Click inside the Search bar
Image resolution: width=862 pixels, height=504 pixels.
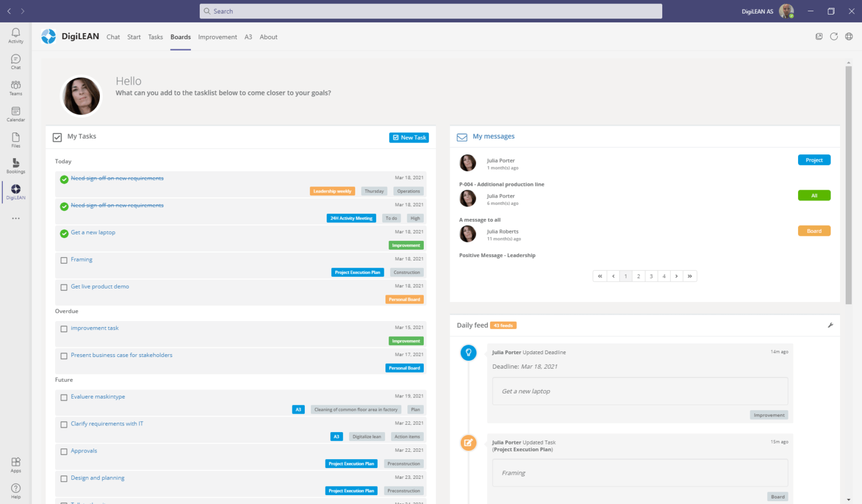coord(430,11)
